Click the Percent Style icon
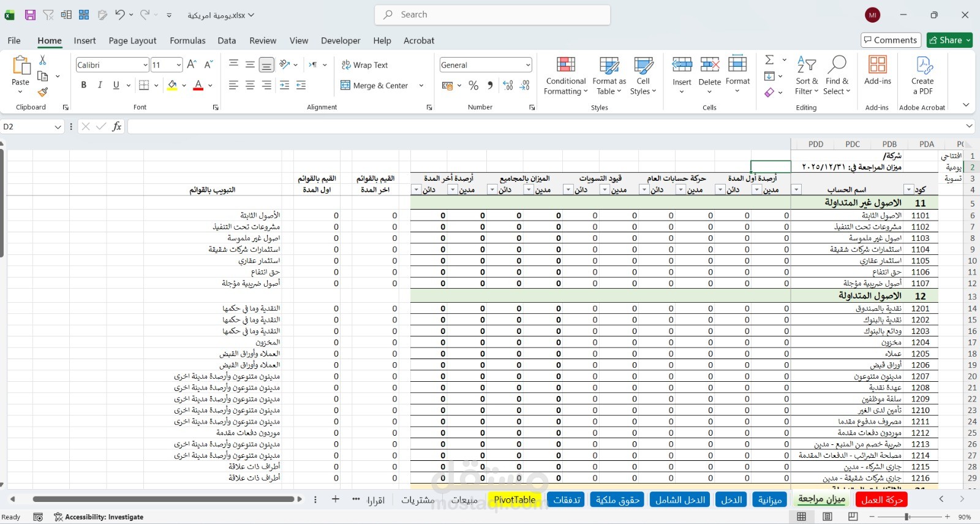The width and height of the screenshot is (980, 524). [473, 86]
